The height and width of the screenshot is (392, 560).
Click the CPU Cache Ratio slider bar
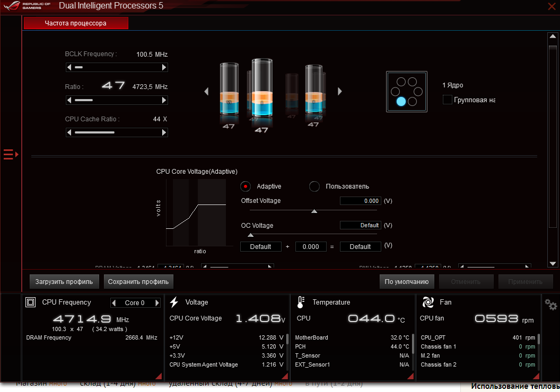pos(117,132)
